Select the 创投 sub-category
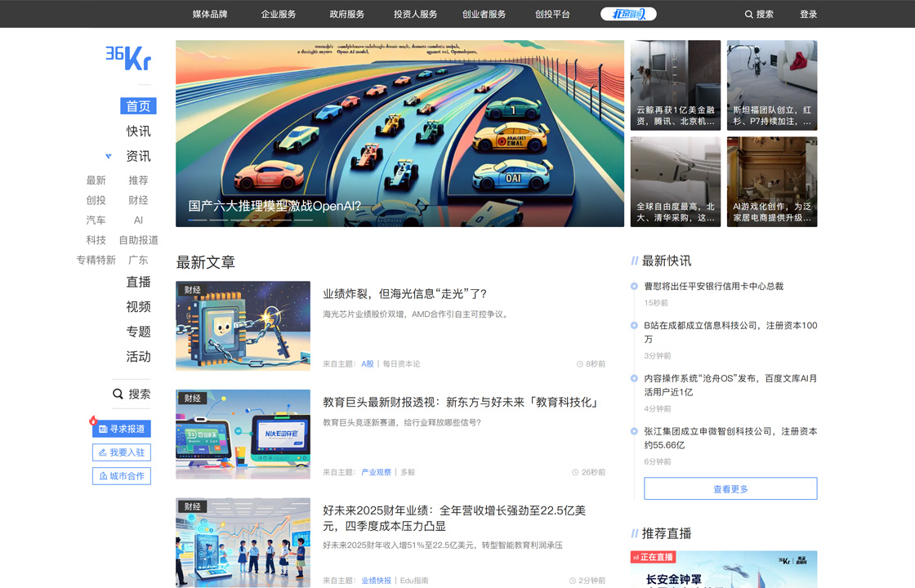Image resolution: width=915 pixels, height=588 pixels. tap(96, 200)
